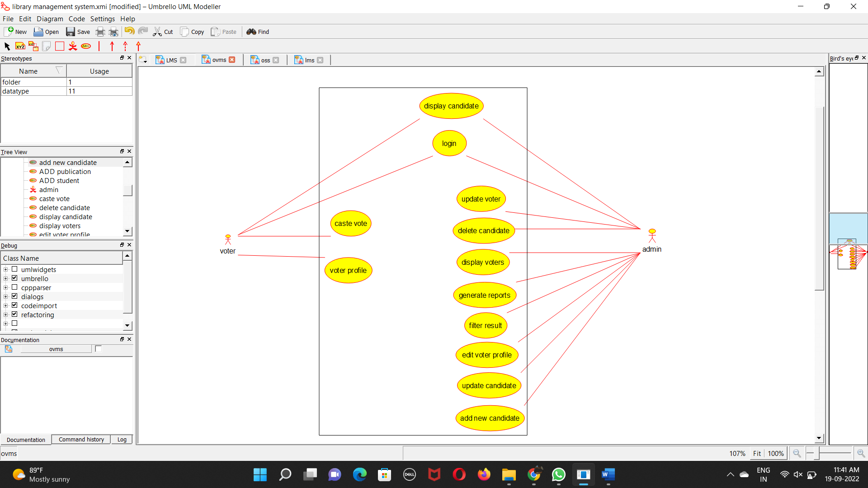Image resolution: width=868 pixels, height=488 pixels.
Task: Select the Note tool icon
Action: coord(46,46)
